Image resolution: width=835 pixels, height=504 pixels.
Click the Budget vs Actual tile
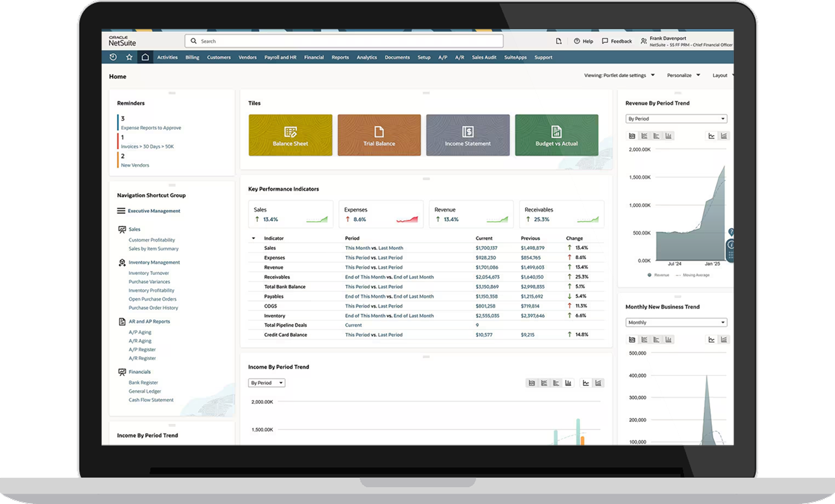click(557, 135)
